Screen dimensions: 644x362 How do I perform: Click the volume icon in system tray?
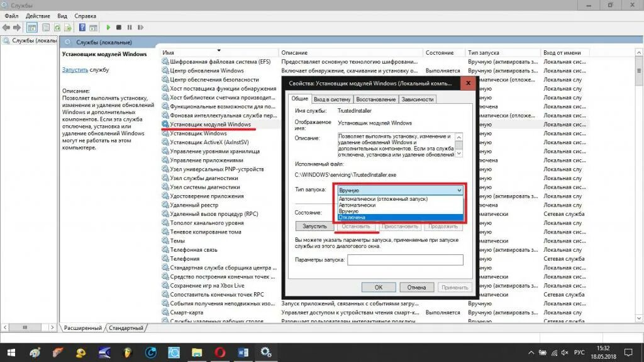[565, 353]
